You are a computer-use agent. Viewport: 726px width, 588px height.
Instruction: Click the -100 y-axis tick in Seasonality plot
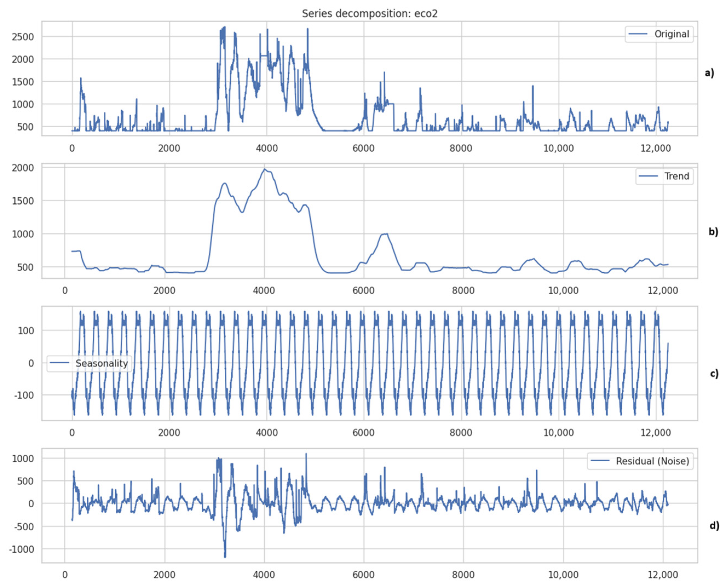click(24, 395)
